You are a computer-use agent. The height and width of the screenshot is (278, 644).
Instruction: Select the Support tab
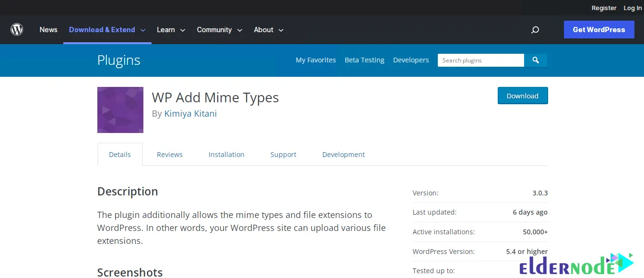click(x=283, y=155)
